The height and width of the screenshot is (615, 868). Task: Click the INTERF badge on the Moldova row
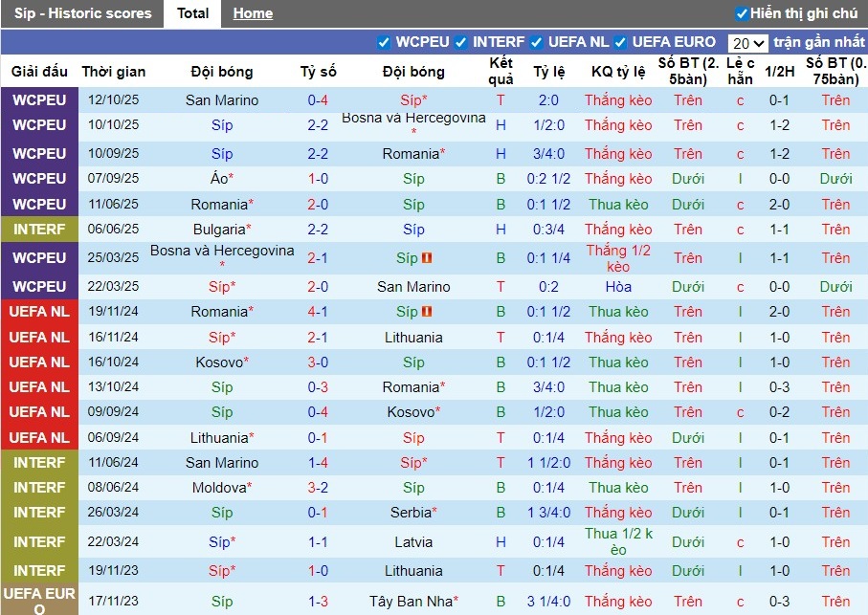pyautogui.click(x=39, y=486)
